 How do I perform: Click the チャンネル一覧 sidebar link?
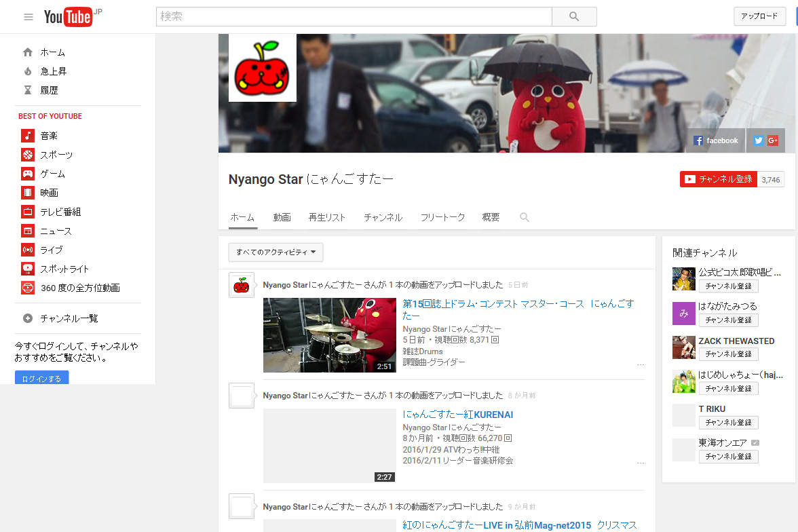(69, 318)
